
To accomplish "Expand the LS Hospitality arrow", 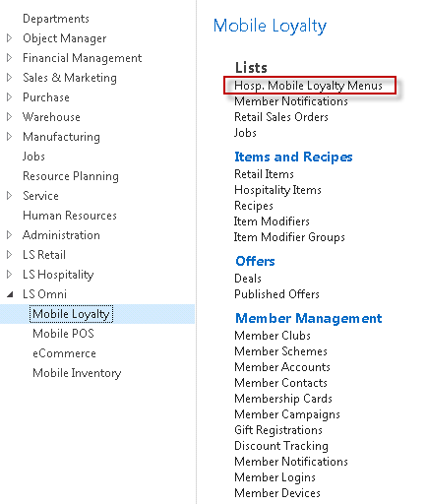I will (x=9, y=275).
